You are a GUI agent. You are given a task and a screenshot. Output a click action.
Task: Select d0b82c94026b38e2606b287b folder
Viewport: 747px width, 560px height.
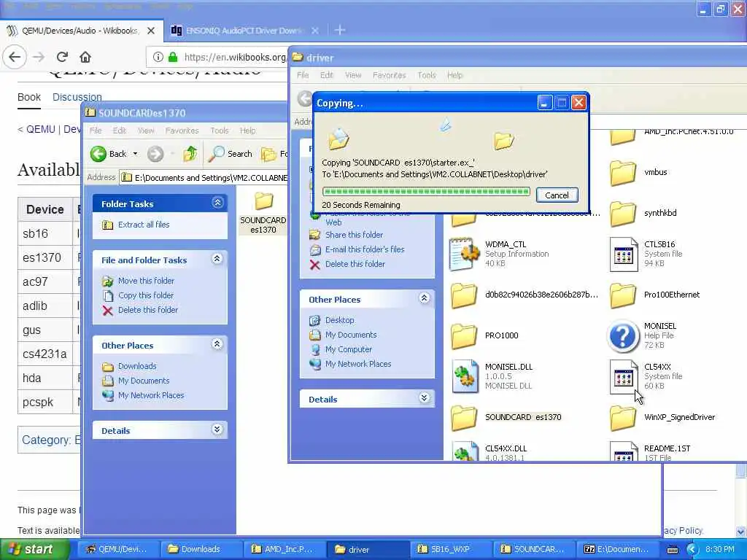524,295
